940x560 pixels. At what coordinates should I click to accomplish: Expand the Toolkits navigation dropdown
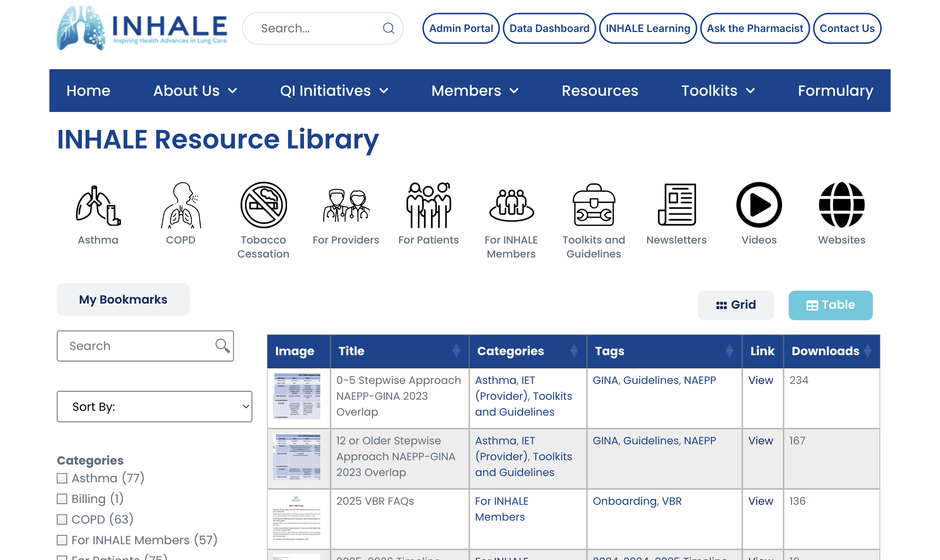click(717, 91)
